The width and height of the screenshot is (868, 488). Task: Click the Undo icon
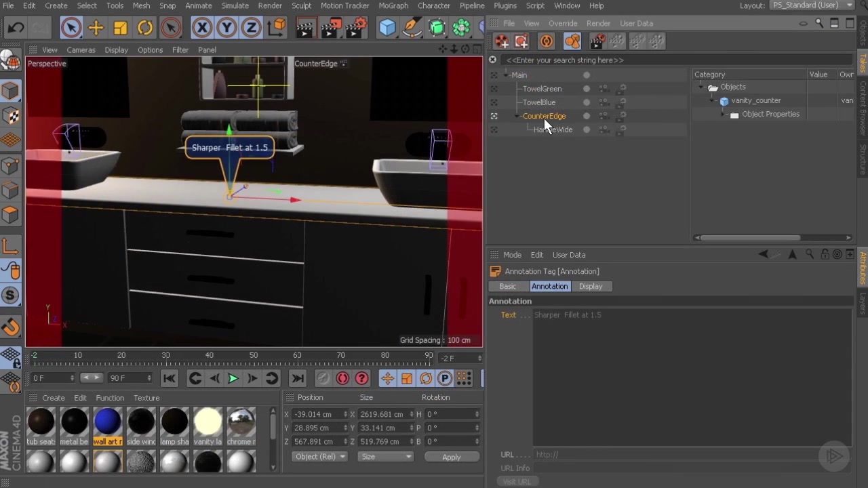point(14,27)
